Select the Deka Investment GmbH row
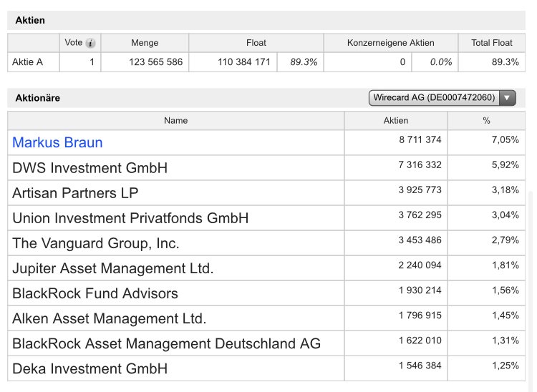 (89, 368)
